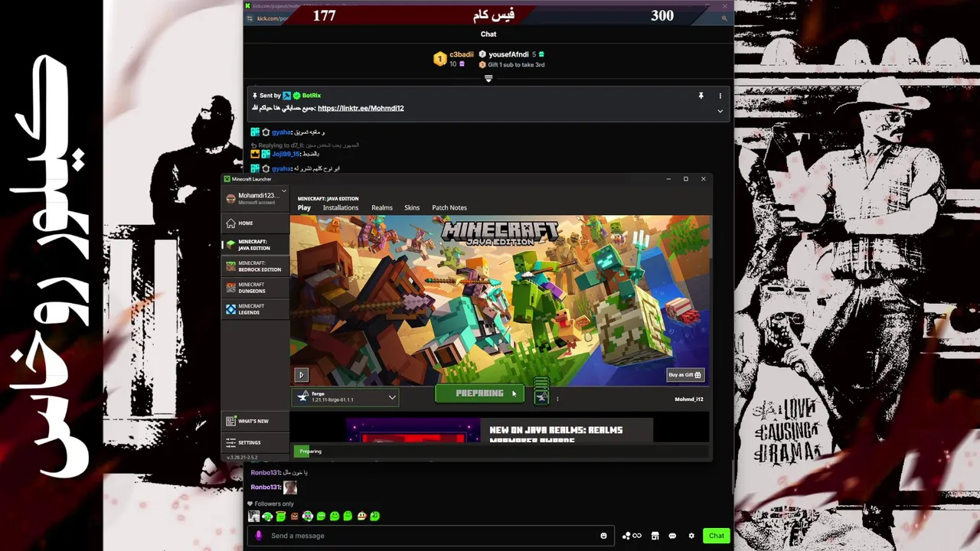Click the green Preparing play button
This screenshot has height=551, width=980.
pyautogui.click(x=479, y=393)
